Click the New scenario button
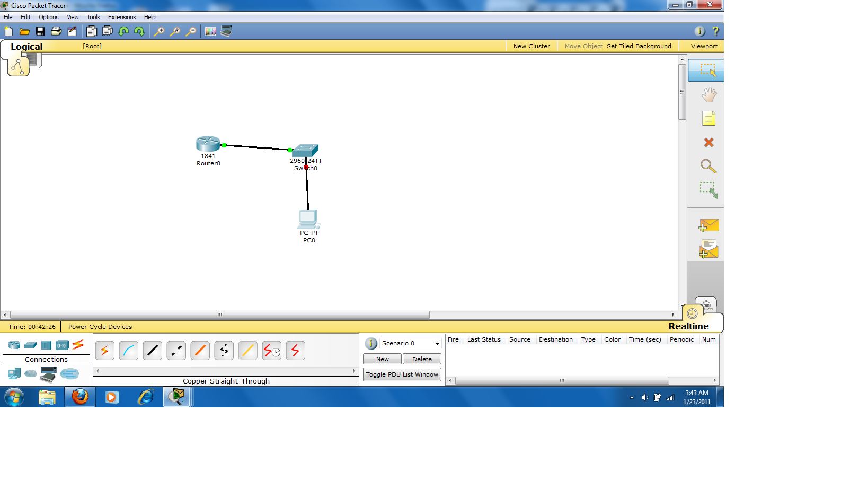The height and width of the screenshot is (488, 868). click(382, 359)
